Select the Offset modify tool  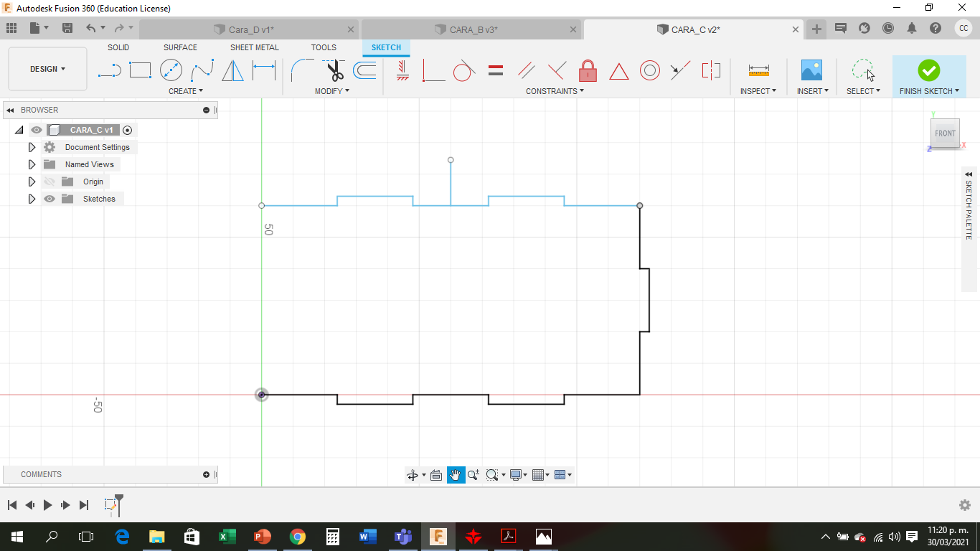click(x=364, y=70)
